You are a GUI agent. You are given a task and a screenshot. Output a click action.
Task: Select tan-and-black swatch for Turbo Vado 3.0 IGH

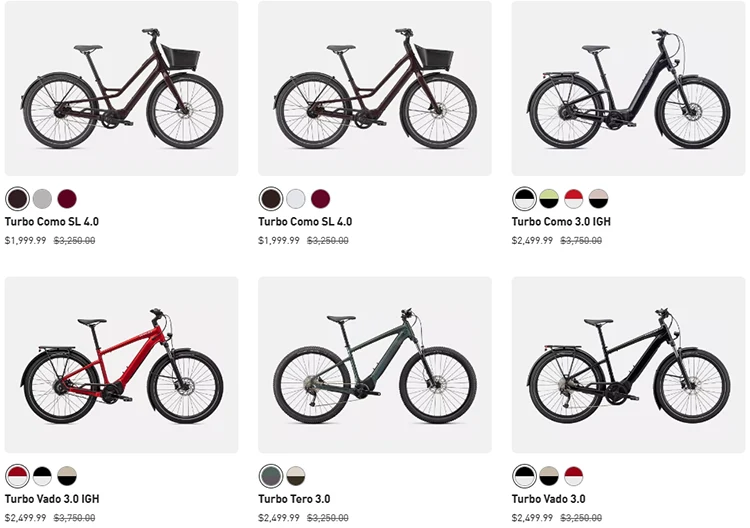point(67,476)
